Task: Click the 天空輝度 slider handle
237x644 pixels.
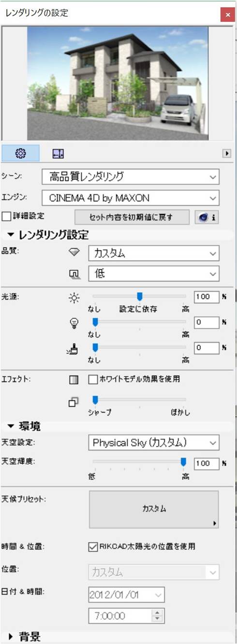Action: pyautogui.click(x=183, y=462)
